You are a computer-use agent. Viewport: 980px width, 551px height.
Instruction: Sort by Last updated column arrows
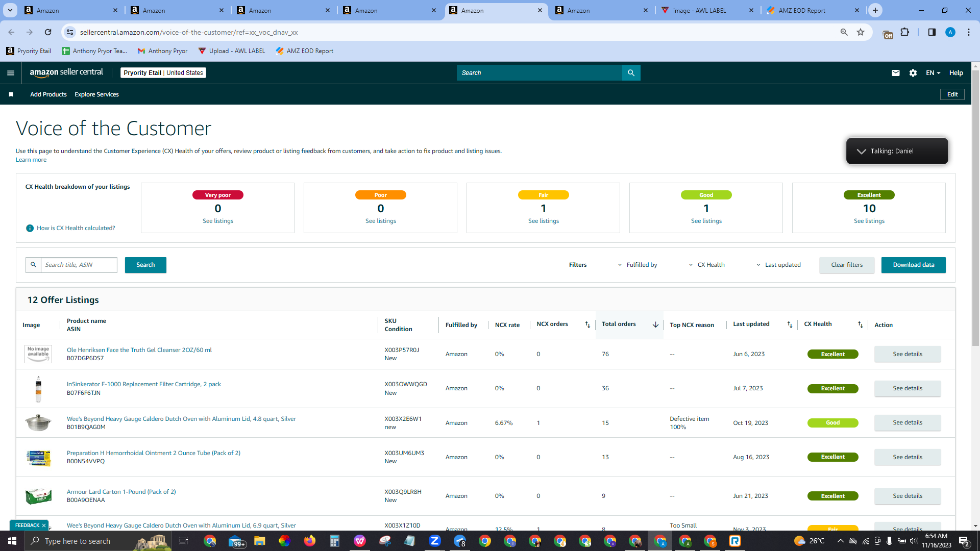790,324
